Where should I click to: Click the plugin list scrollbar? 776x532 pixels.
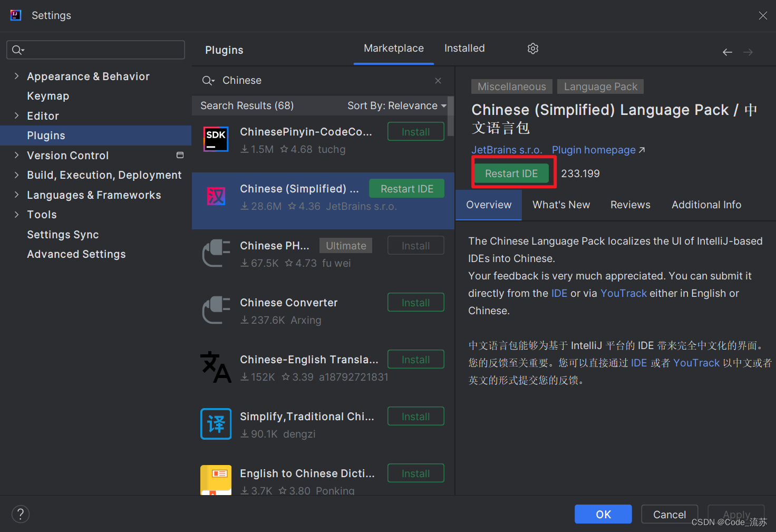pos(451,117)
